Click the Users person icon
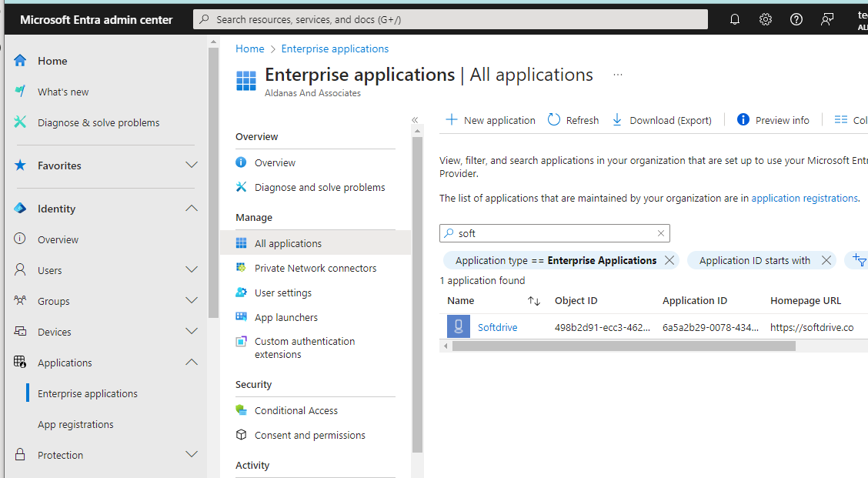Screen dimensions: 868x478 tap(20, 269)
